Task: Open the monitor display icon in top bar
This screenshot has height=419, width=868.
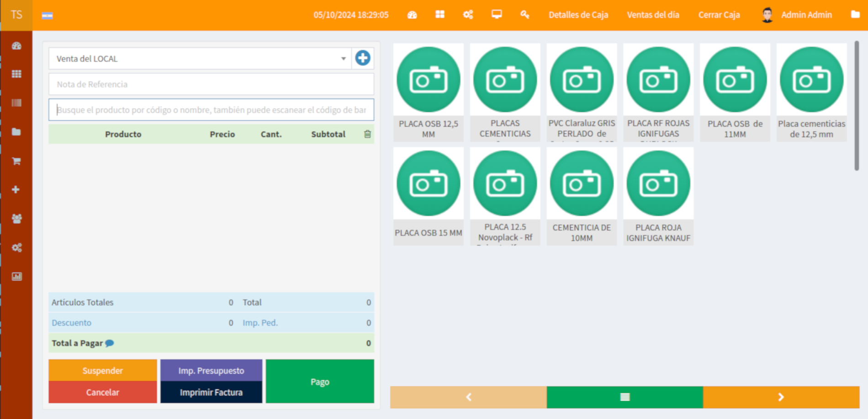Action: pyautogui.click(x=497, y=15)
